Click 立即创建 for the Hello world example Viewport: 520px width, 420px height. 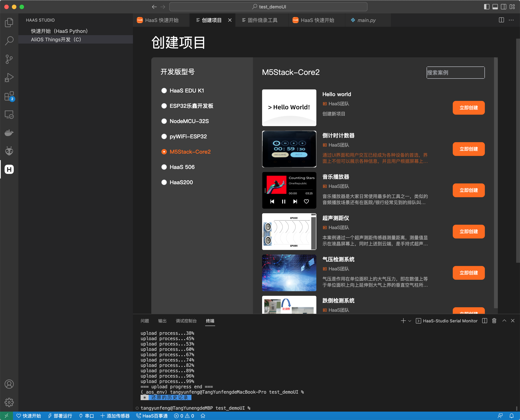(468, 108)
